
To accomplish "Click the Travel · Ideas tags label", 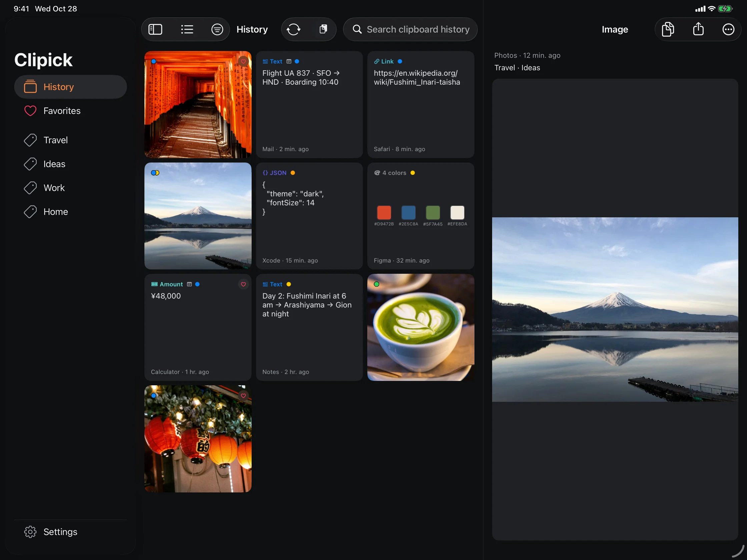I will pos(517,68).
